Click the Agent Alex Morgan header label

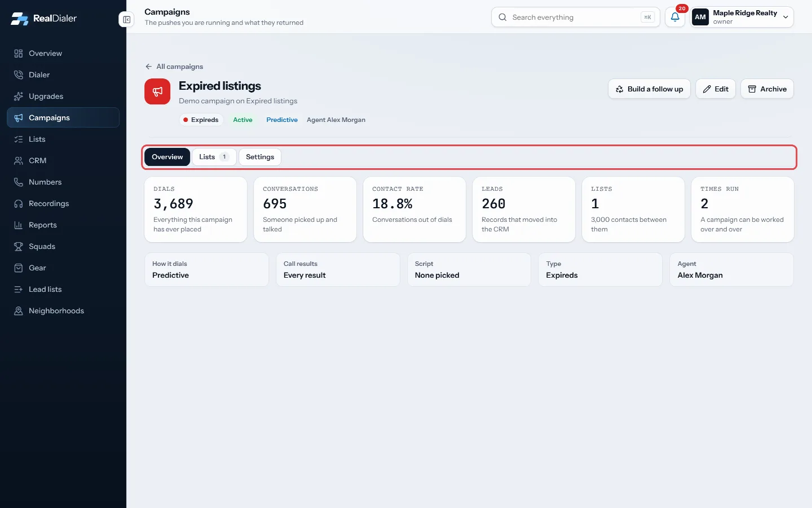click(x=336, y=120)
